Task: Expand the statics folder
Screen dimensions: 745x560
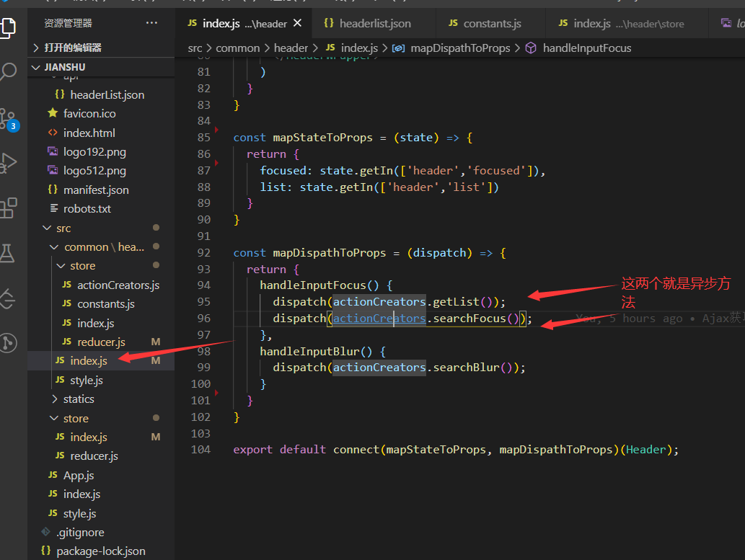Action: [101, 399]
